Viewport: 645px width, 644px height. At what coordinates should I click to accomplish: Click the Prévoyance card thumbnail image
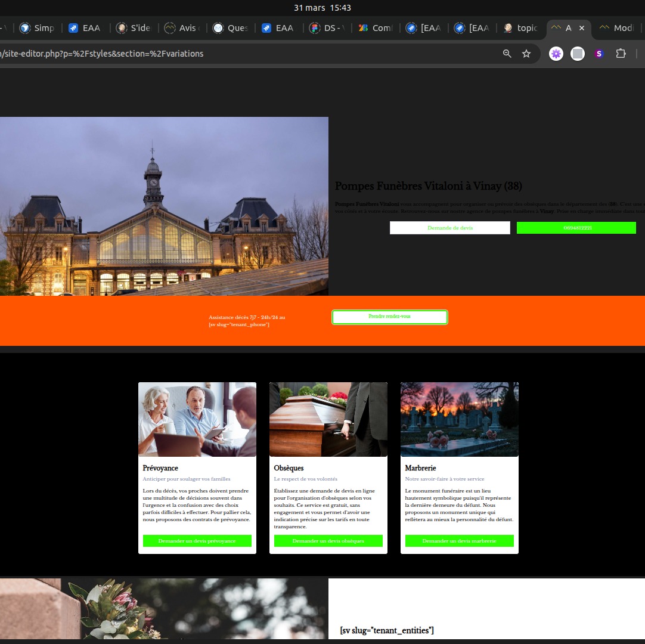(197, 419)
